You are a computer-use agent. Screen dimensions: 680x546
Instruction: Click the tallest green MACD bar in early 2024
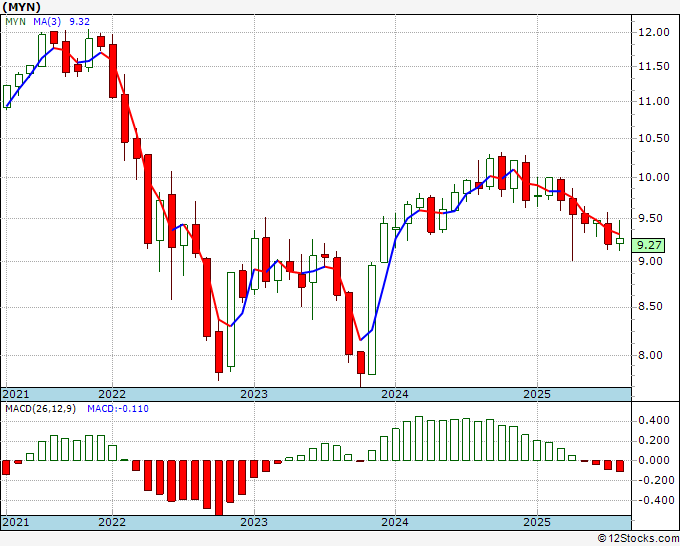(419, 438)
